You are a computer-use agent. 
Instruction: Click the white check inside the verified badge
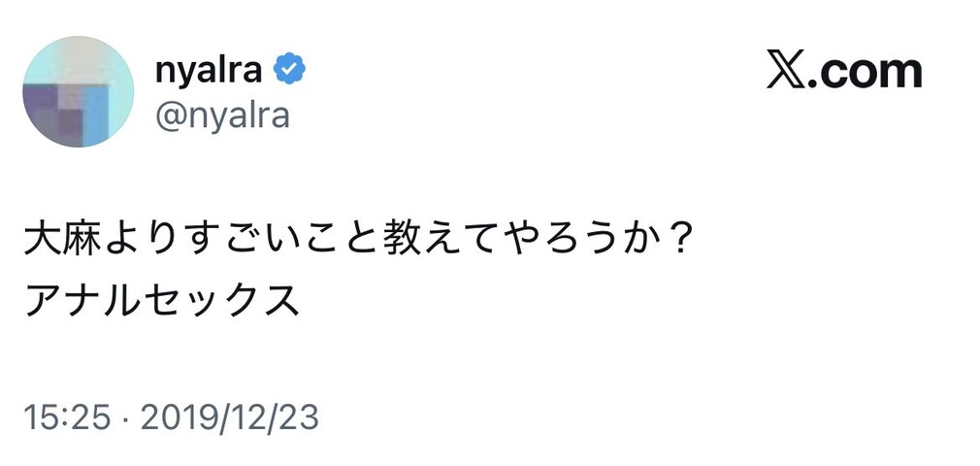pos(288,70)
